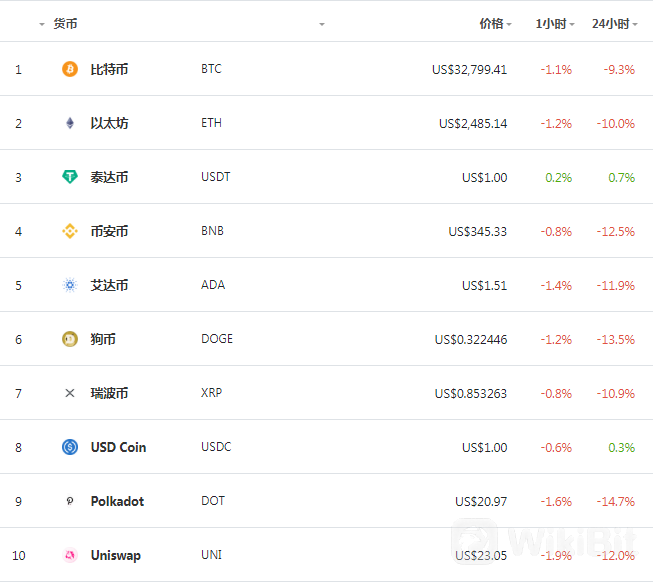Open the 以太坊 coin link
This screenshot has height=583, width=653.
(x=109, y=123)
